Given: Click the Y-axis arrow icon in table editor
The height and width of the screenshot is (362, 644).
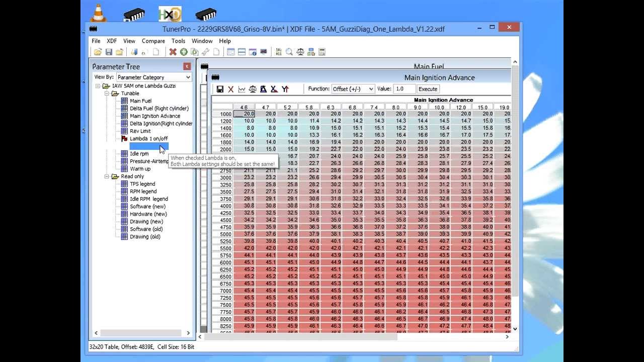Looking at the screenshot, I should pos(285,89).
